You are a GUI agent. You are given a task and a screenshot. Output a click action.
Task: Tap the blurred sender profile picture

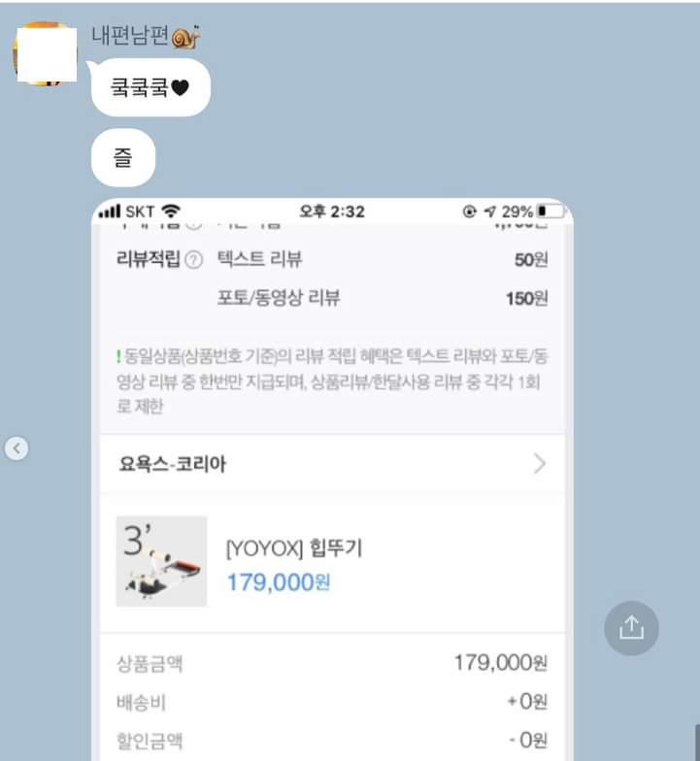[x=45, y=54]
